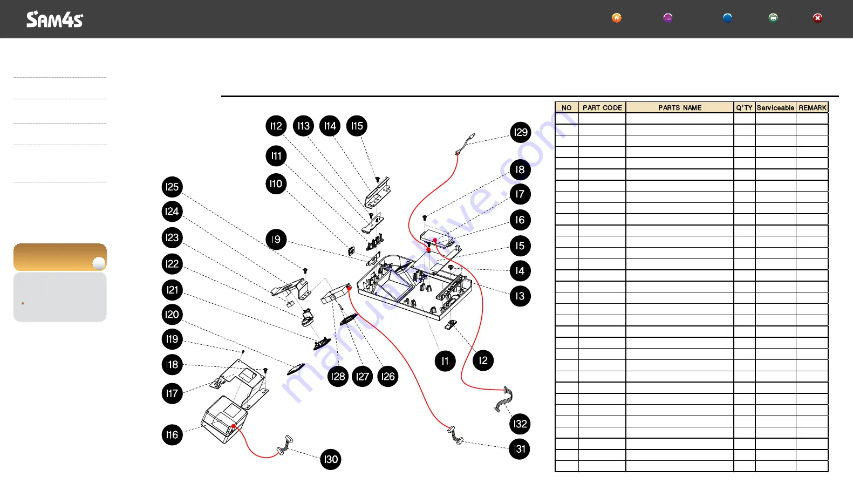
Task: Click the REMARK column header
Action: click(813, 108)
